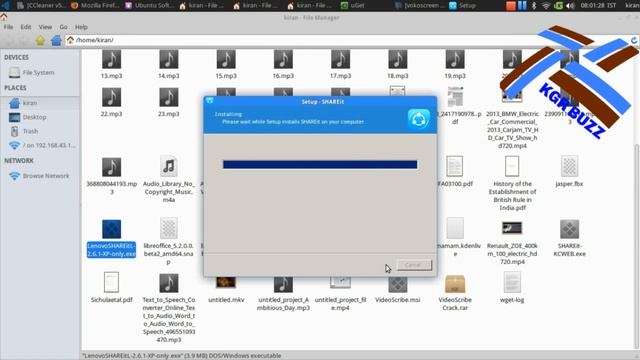The width and height of the screenshot is (640, 360).
Task: Select the VideoScribe.msi installer icon
Action: point(398,284)
